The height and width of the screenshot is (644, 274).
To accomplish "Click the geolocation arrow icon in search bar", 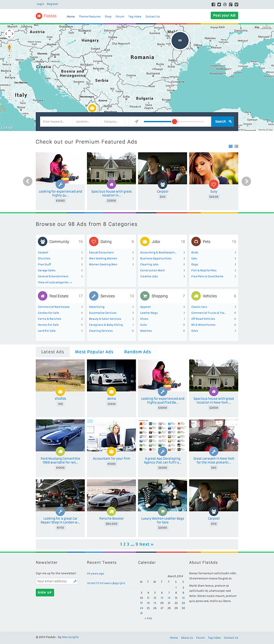I will pyautogui.click(x=137, y=121).
